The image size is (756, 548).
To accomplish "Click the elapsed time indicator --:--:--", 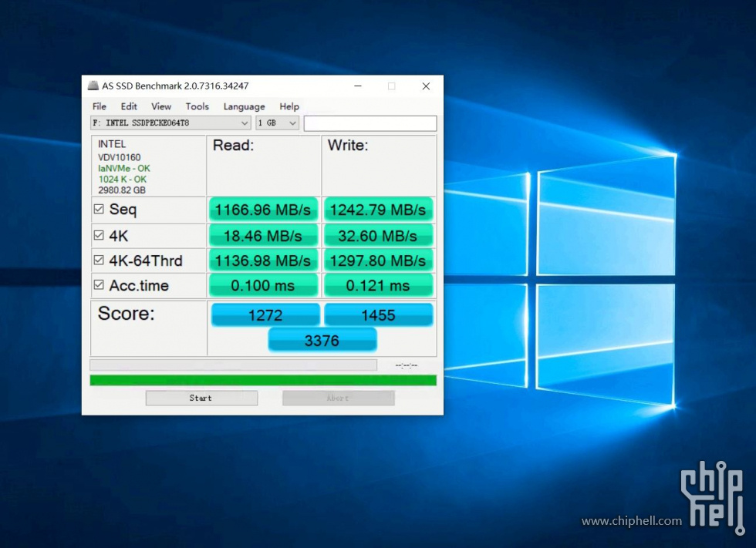I will tap(407, 365).
